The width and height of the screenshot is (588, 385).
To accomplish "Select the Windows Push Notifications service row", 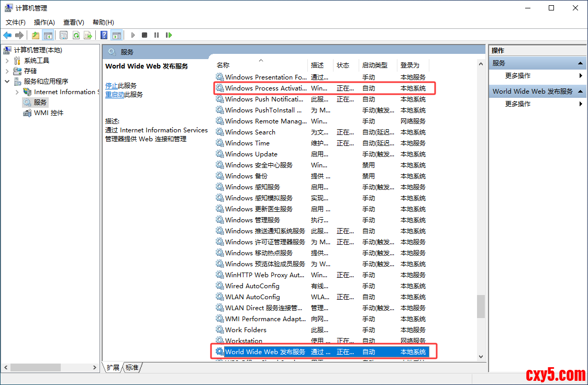I will (x=321, y=99).
